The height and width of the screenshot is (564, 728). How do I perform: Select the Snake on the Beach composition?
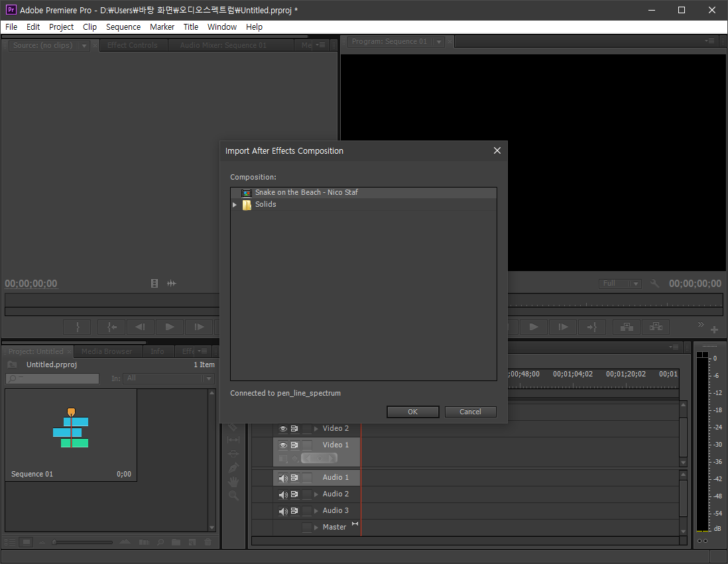coord(363,193)
